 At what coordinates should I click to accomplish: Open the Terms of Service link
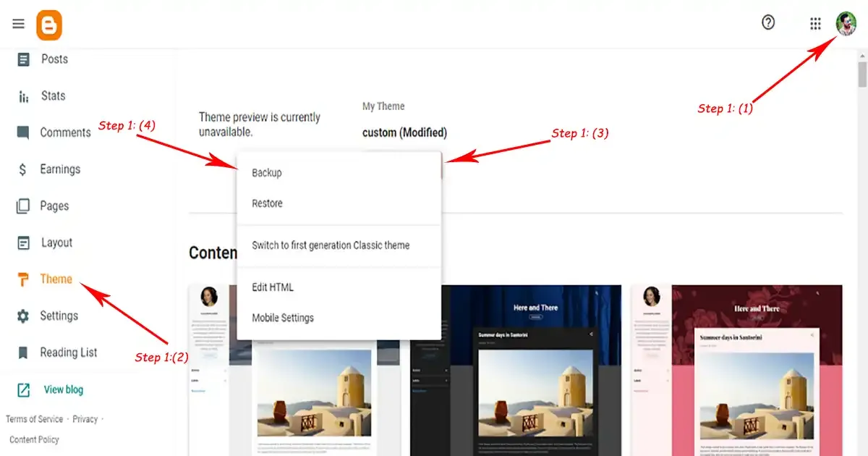[35, 419]
